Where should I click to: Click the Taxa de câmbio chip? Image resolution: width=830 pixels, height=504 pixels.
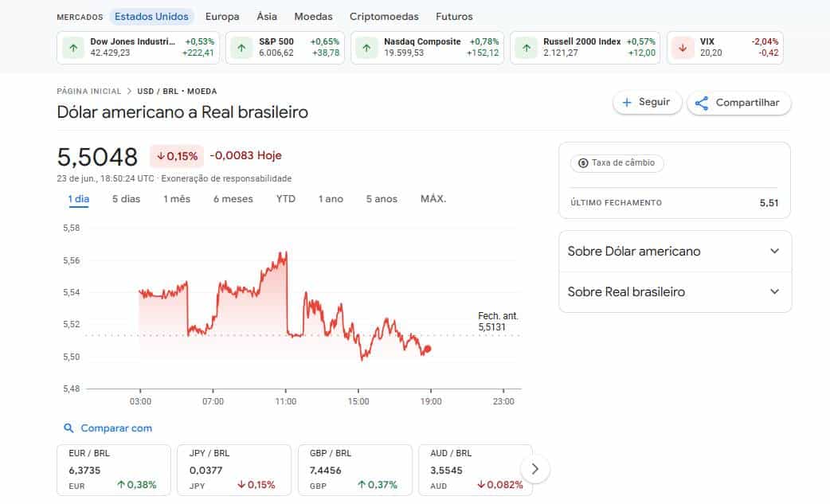point(617,162)
